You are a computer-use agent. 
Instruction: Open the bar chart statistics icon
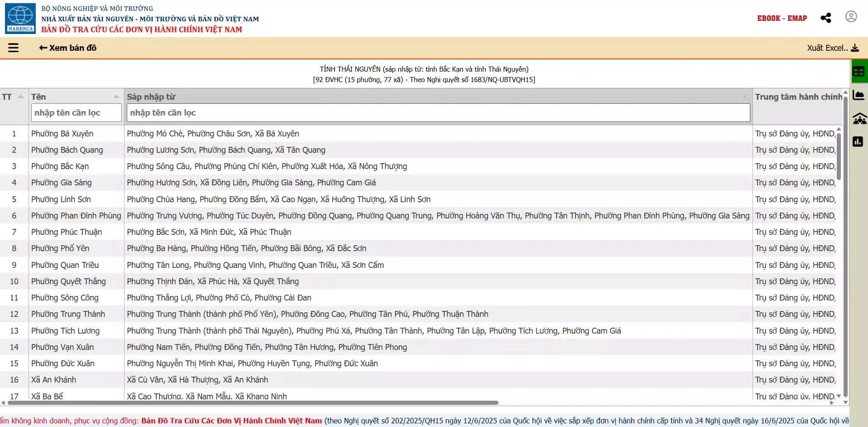click(858, 142)
